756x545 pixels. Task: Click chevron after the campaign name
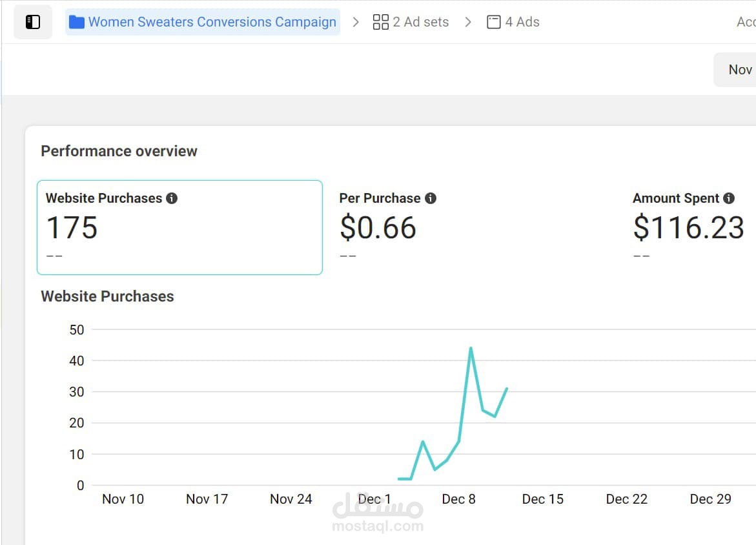click(x=356, y=22)
